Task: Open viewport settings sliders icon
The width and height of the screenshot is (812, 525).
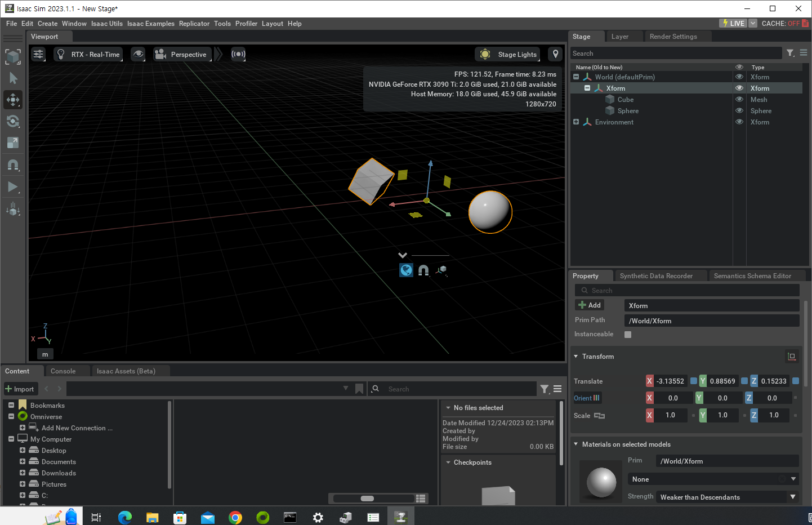Action: click(x=38, y=54)
